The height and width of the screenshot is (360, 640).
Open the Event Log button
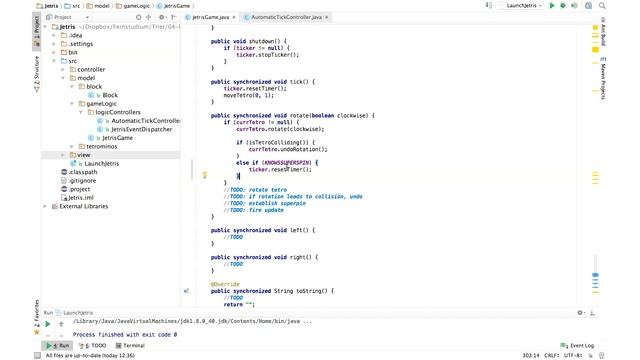(x=578, y=346)
